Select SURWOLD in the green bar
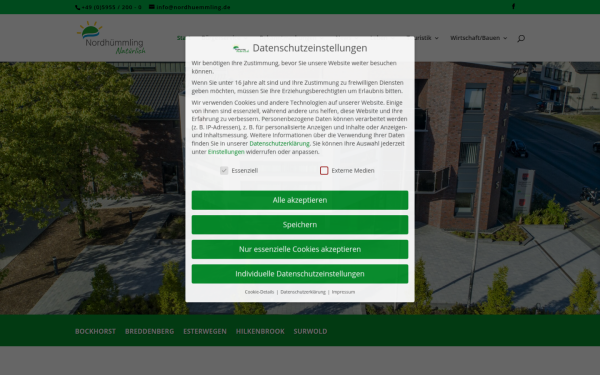Screen dimensions: 600x375 pyautogui.click(x=310, y=331)
